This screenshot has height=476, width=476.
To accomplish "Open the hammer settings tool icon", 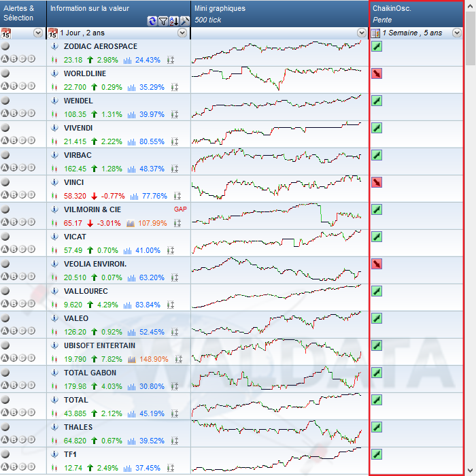I will pyautogui.click(x=184, y=20).
